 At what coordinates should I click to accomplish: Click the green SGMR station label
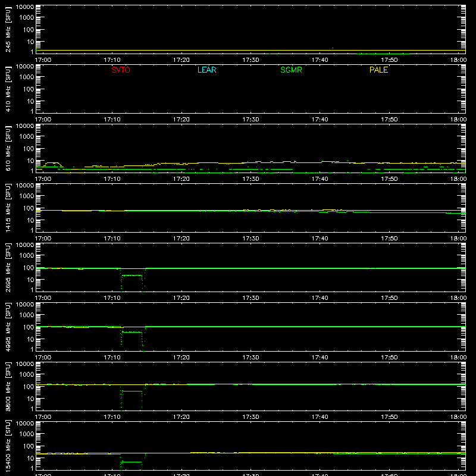coord(291,70)
